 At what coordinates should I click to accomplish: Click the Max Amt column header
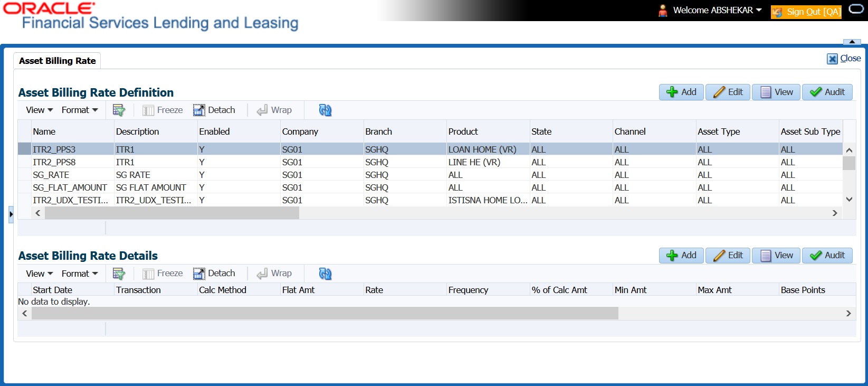(x=738, y=290)
